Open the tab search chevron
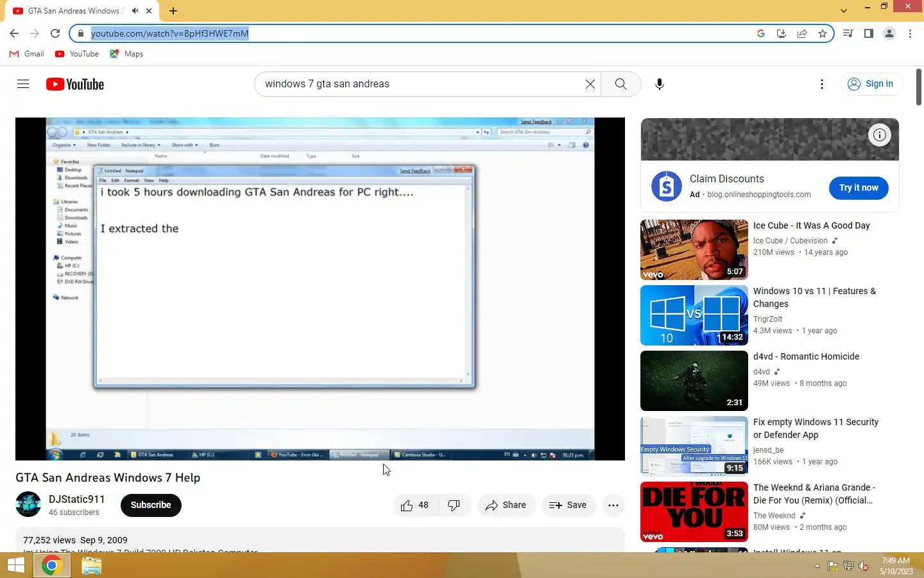The width and height of the screenshot is (924, 578). point(844,10)
